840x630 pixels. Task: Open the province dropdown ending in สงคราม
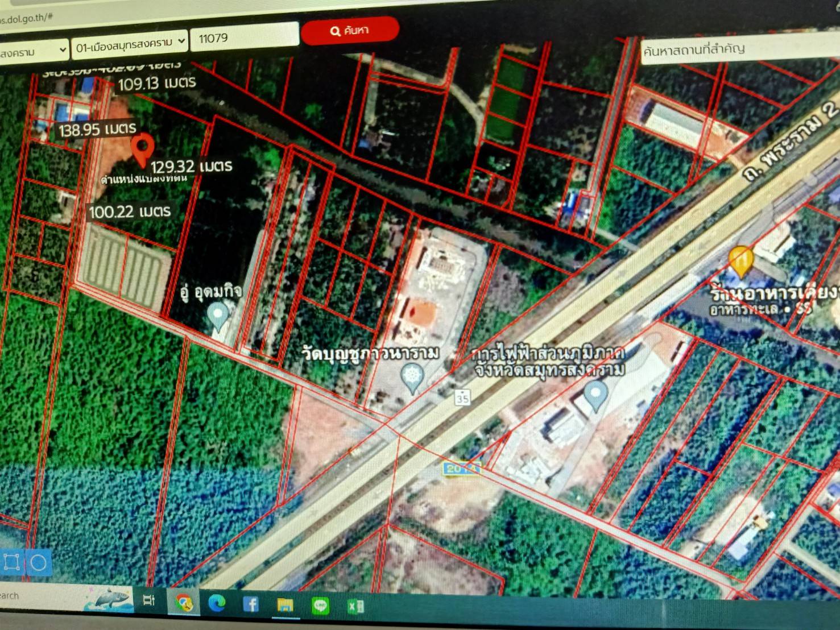pyautogui.click(x=33, y=52)
